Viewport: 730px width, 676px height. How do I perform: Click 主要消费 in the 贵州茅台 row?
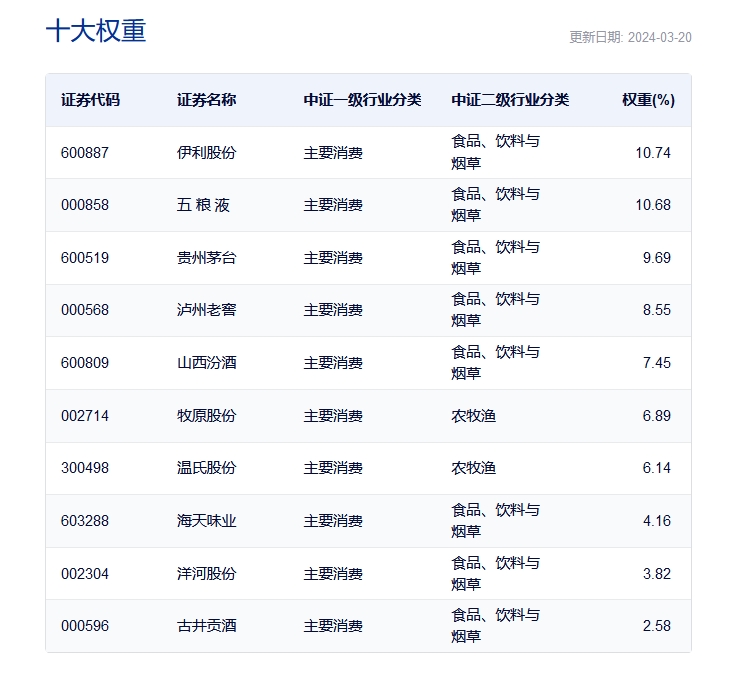(x=333, y=257)
